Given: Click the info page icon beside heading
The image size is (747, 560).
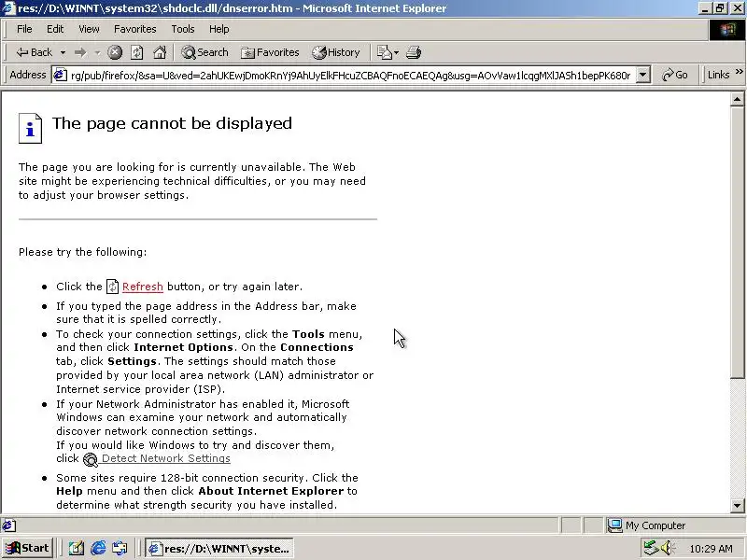Looking at the screenshot, I should click(x=31, y=128).
